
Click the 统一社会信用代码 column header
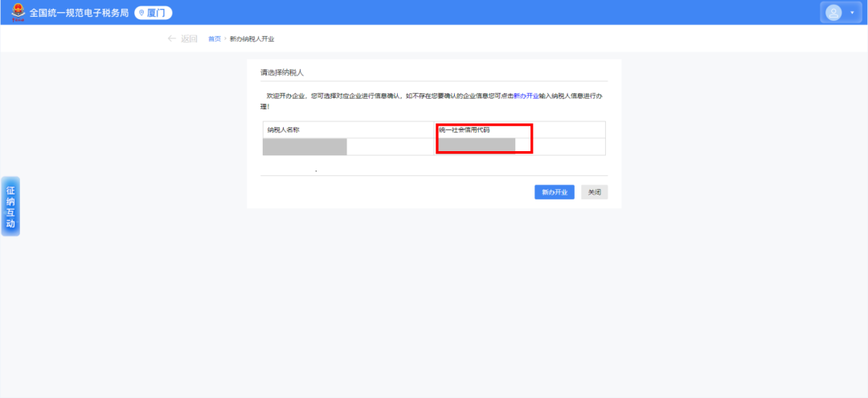[x=520, y=130]
